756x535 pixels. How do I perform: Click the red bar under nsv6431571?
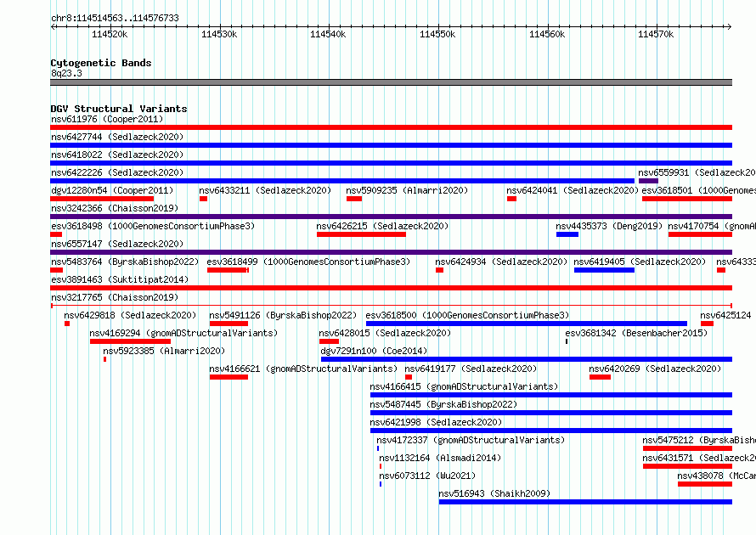point(687,466)
